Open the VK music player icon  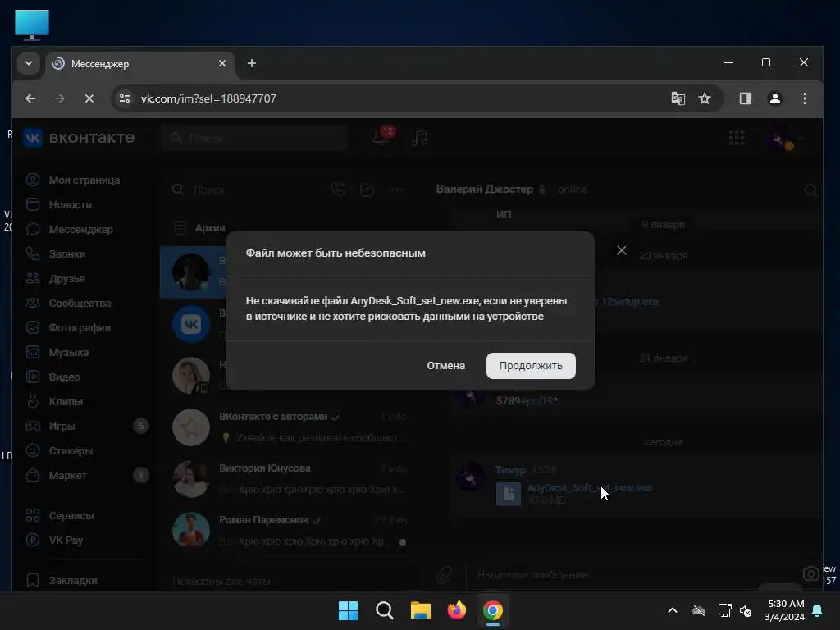[419, 138]
